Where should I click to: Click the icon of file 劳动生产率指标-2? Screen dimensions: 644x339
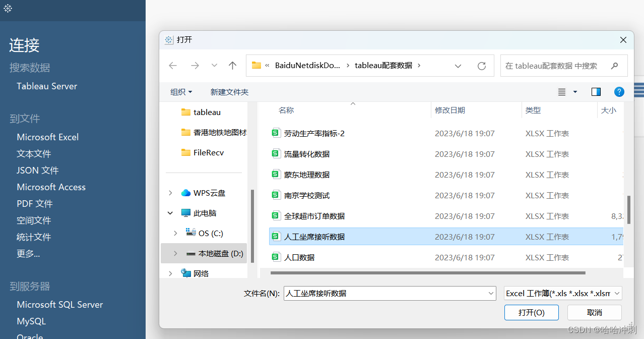tap(276, 133)
